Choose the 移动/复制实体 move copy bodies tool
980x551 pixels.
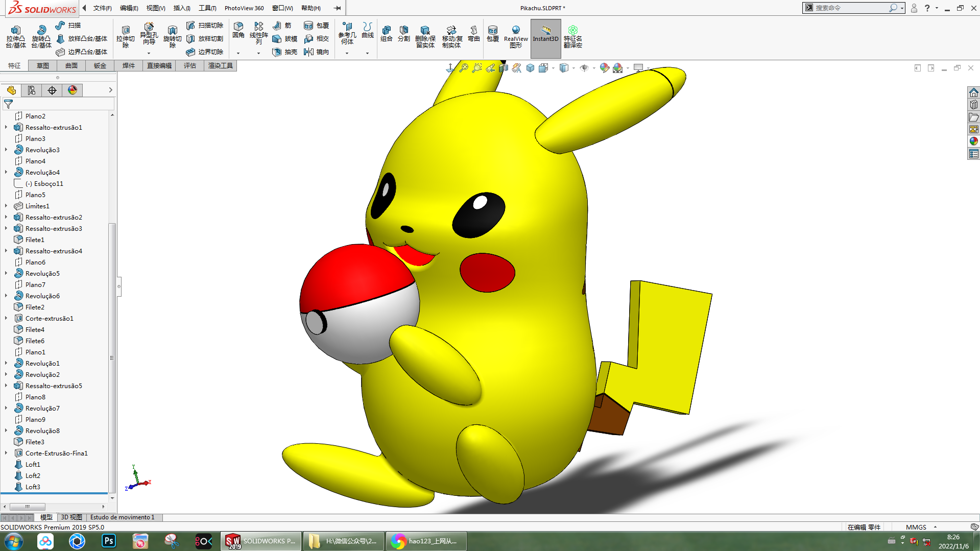452,37
